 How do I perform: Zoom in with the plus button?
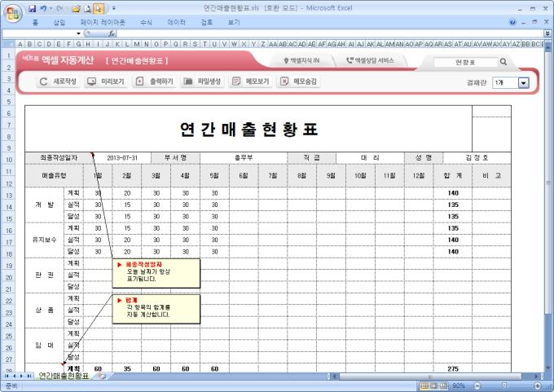(x=538, y=385)
